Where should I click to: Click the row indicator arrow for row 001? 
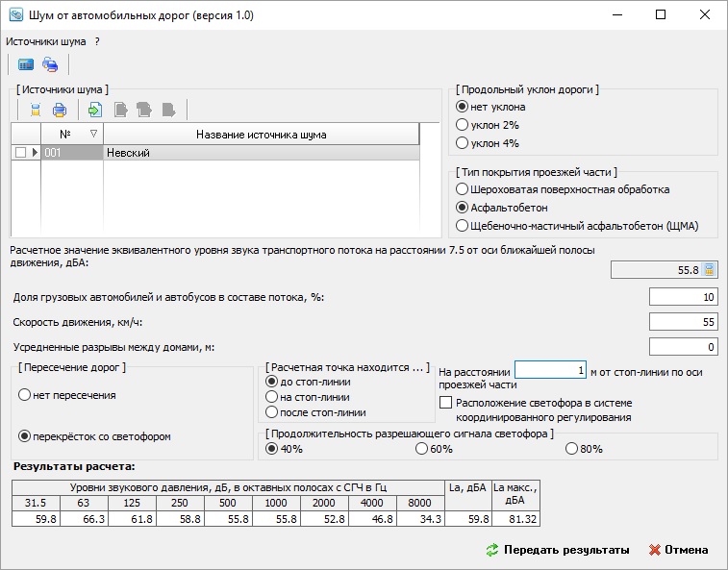(x=36, y=152)
